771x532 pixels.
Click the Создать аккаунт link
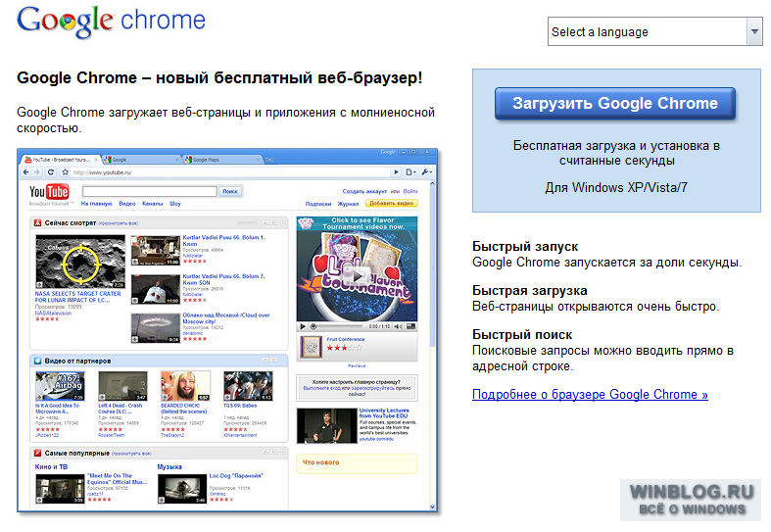[x=364, y=191]
